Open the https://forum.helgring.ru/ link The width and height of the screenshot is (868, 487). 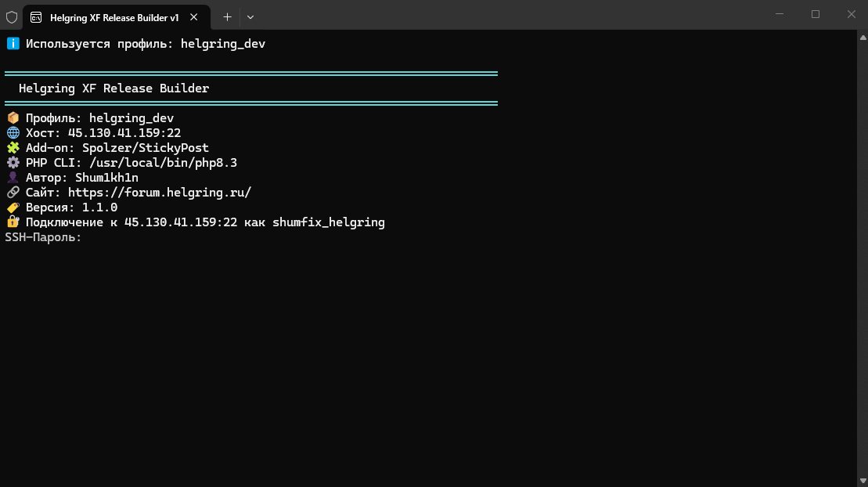[160, 193]
